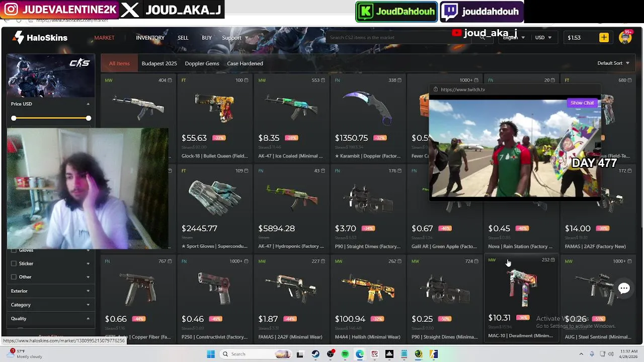Check the Other filter checkbox
The height and width of the screenshot is (362, 644).
[14, 277]
